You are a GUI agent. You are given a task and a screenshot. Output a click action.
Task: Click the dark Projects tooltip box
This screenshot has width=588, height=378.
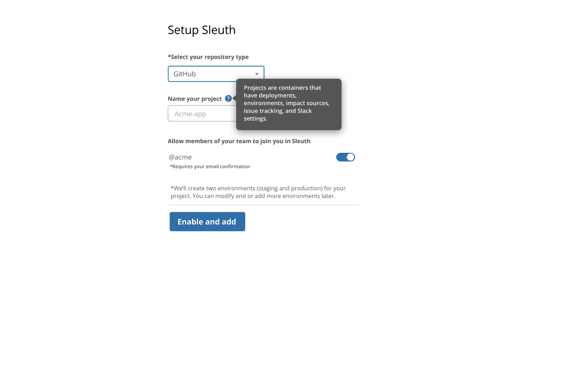click(x=289, y=104)
